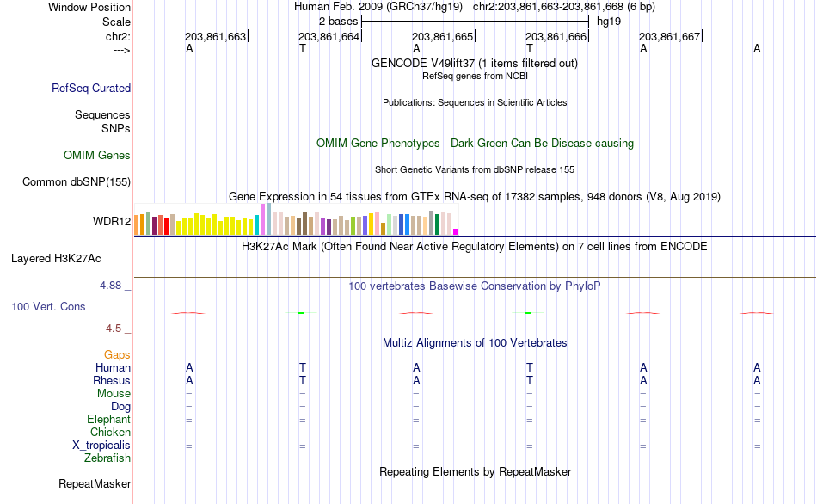Click the Gene Expression in 54 tissues GTEx title

(475, 196)
